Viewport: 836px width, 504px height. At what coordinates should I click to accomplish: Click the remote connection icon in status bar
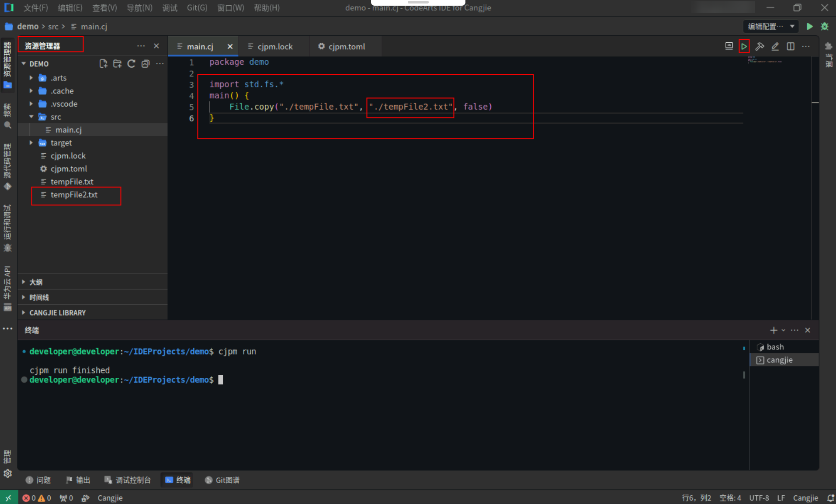[x=9, y=498]
